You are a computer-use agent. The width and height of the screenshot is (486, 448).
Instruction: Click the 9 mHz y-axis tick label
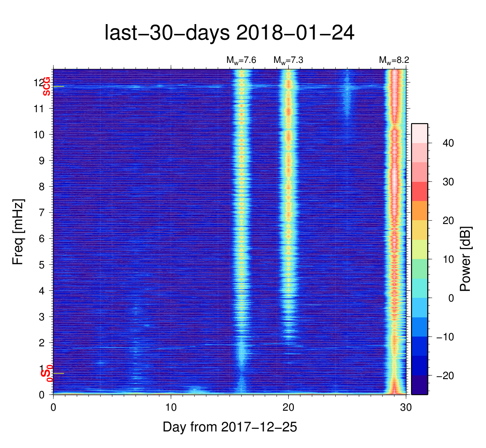42,161
